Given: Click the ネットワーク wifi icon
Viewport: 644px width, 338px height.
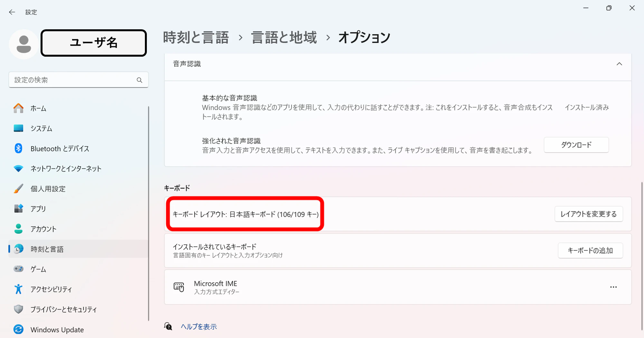Looking at the screenshot, I should click(18, 168).
